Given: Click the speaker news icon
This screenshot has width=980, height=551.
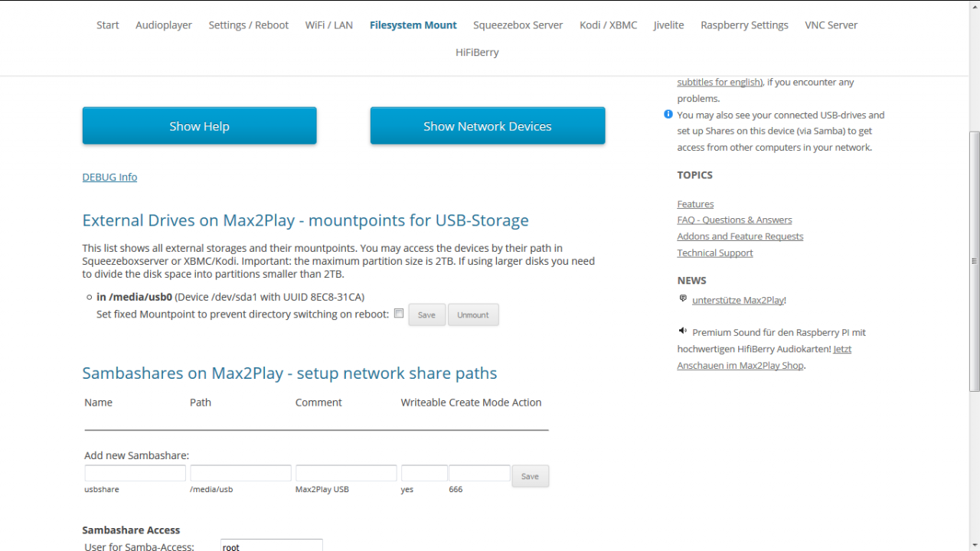Looking at the screenshot, I should pos(683,331).
